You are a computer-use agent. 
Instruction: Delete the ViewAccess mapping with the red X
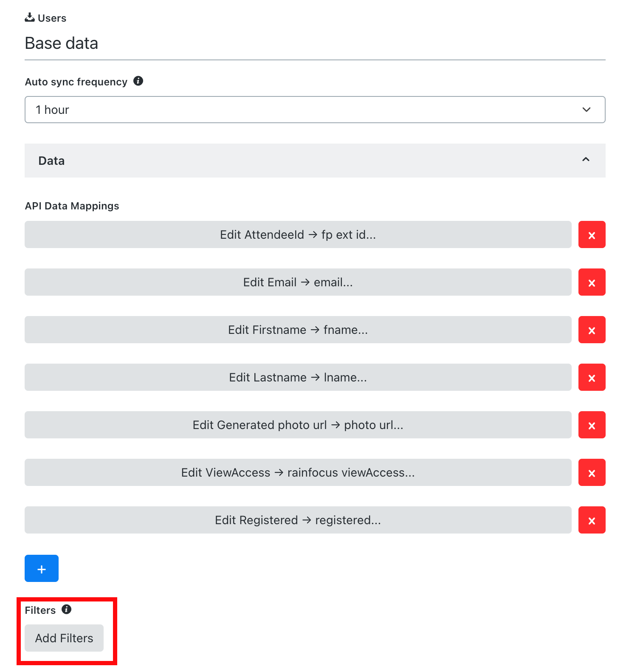point(592,472)
